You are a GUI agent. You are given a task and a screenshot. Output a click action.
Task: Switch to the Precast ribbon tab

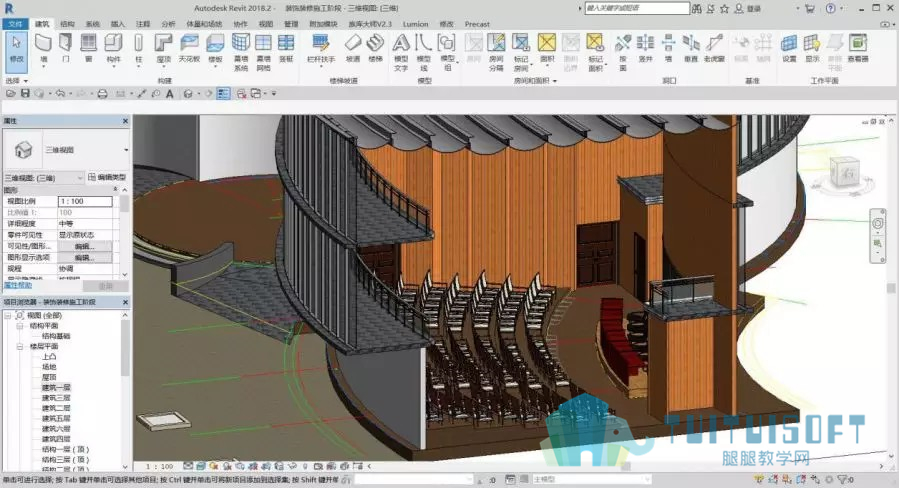477,24
